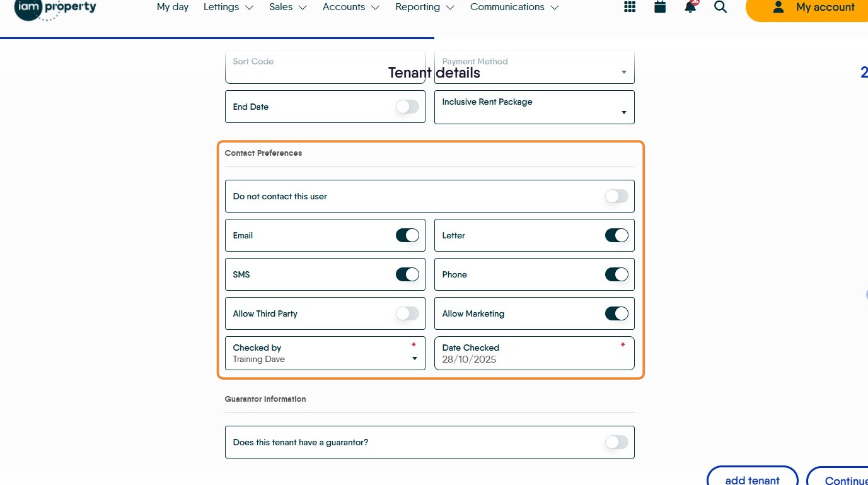Open the calendar icon in header

coord(660,7)
